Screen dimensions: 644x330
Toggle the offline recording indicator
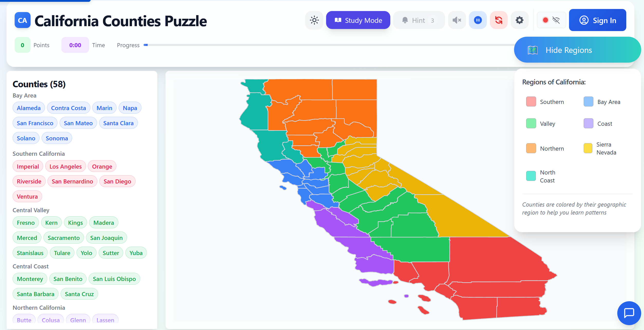pos(551,20)
